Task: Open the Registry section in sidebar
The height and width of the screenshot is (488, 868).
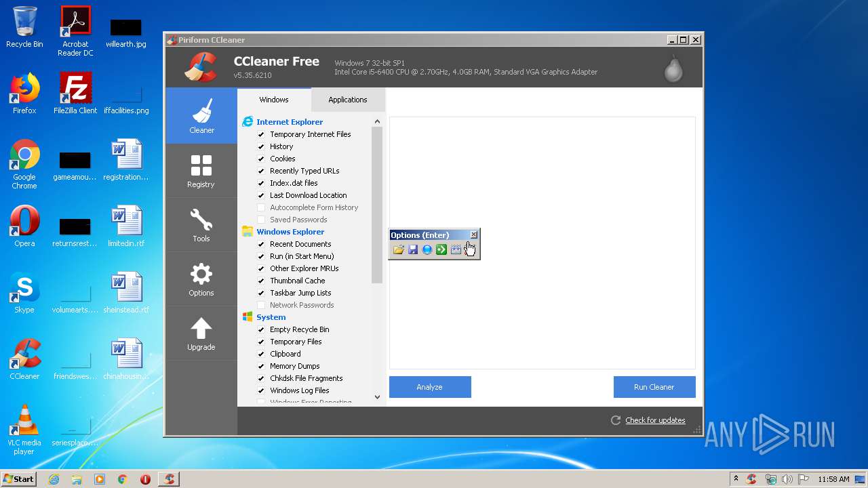Action: (x=201, y=171)
